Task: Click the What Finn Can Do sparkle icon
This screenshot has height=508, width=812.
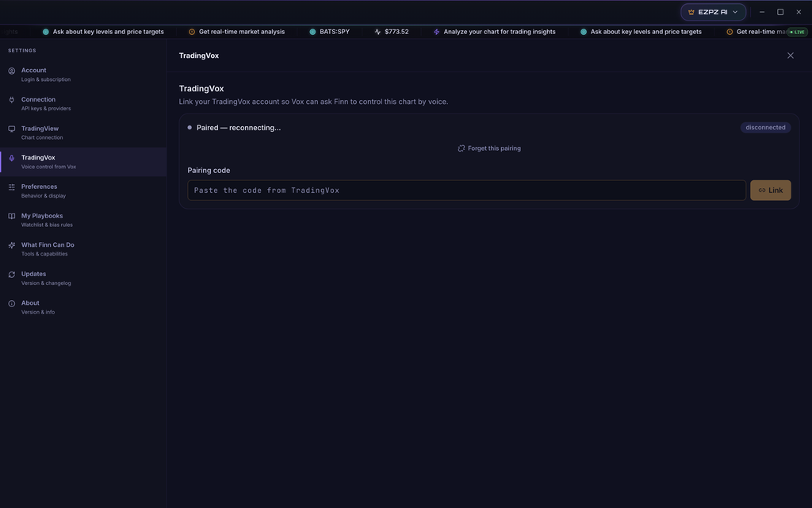Action: pyautogui.click(x=11, y=245)
